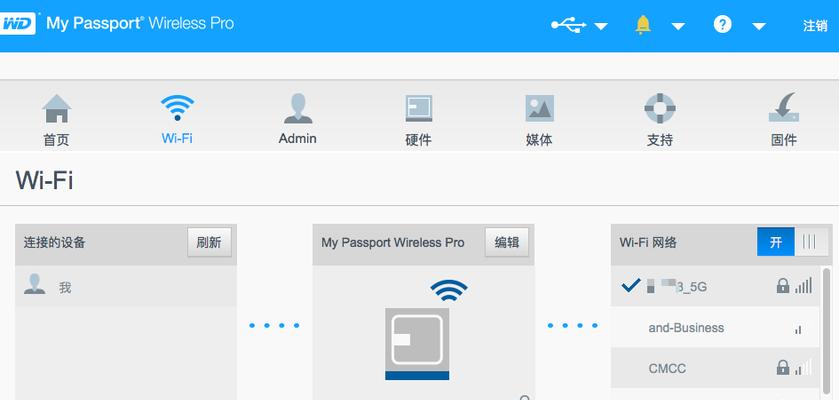Click the 编辑 edit button
This screenshot has width=839, height=400.
click(x=507, y=242)
